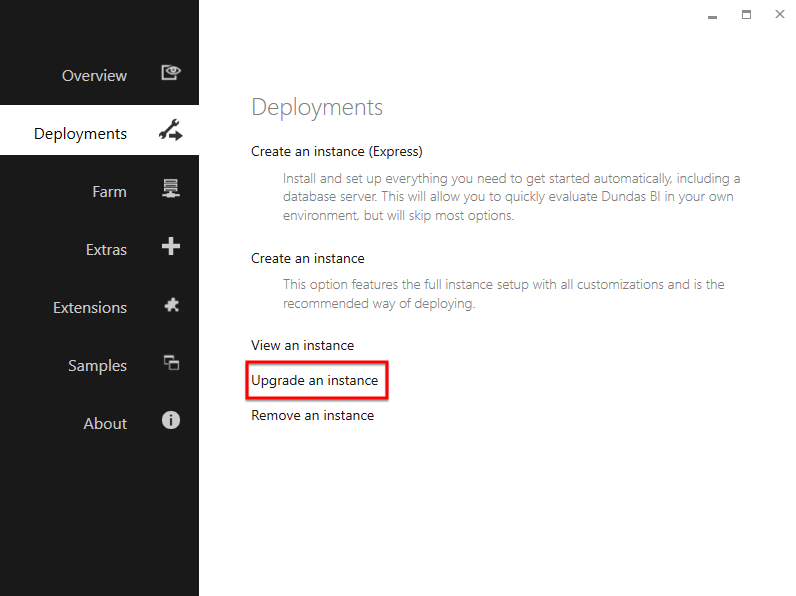Choose Create an instance (Express)
Screen dimensions: 796x596
click(x=337, y=151)
